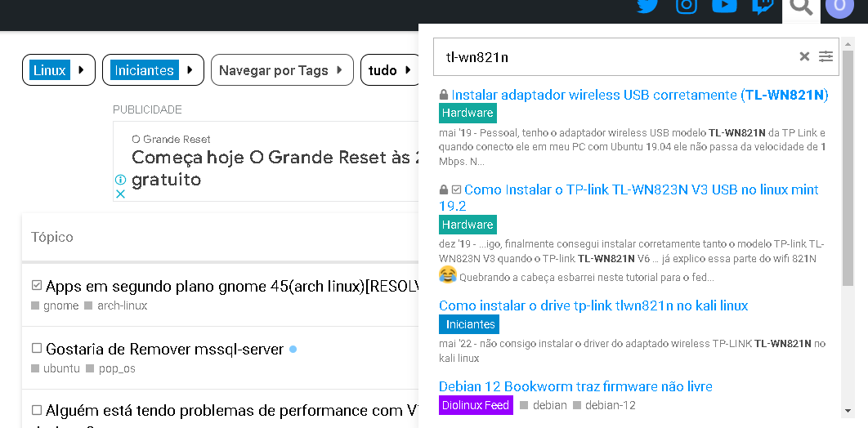
Task: Click the search results scrollbar thumb
Action: [x=848, y=167]
